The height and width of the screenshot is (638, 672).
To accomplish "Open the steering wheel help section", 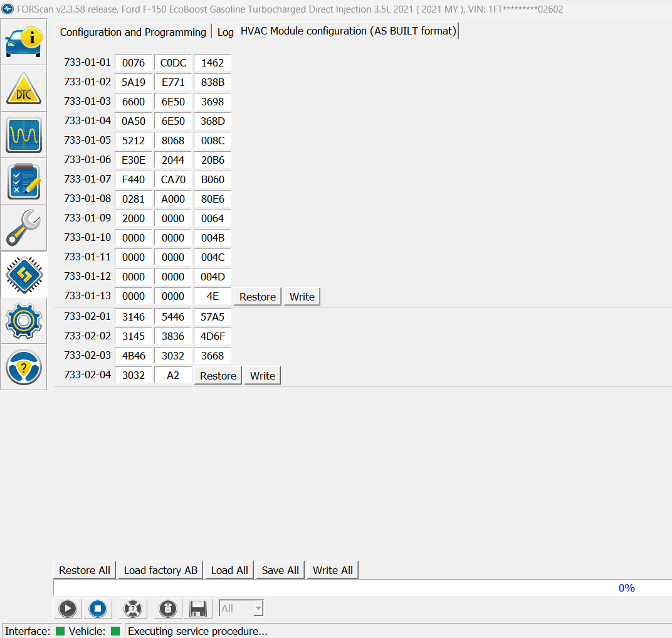I will 24,367.
